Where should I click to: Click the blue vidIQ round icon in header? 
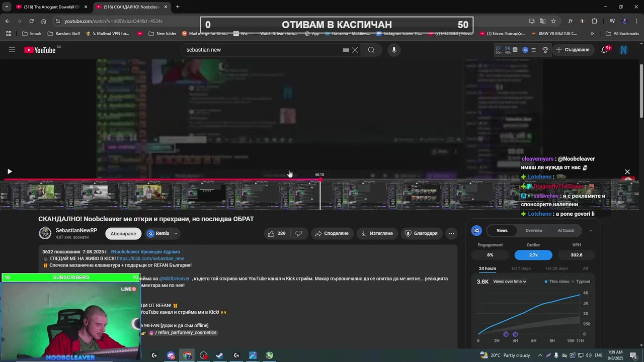(525, 50)
